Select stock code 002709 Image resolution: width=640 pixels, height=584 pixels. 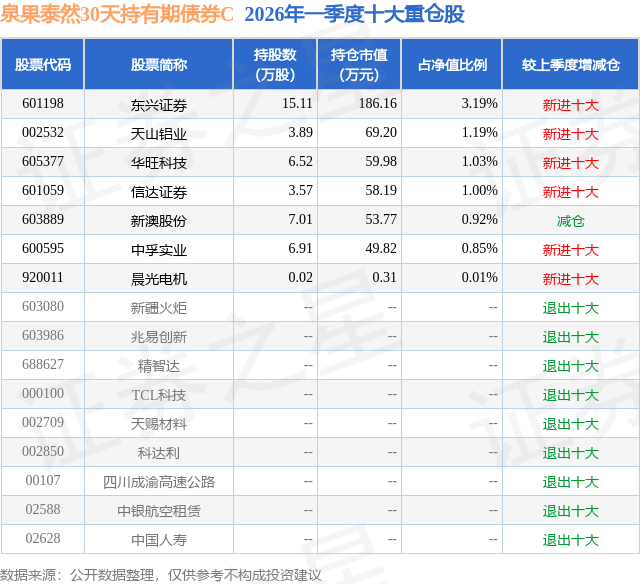point(43,422)
